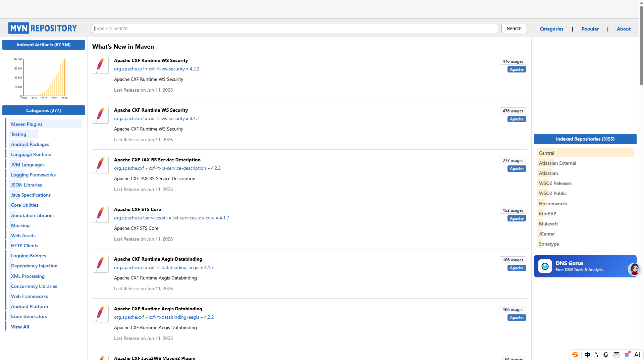The width and height of the screenshot is (644, 360).
Task: Click the cxf-rt-rs-service-description artifact link
Action: pos(177,168)
